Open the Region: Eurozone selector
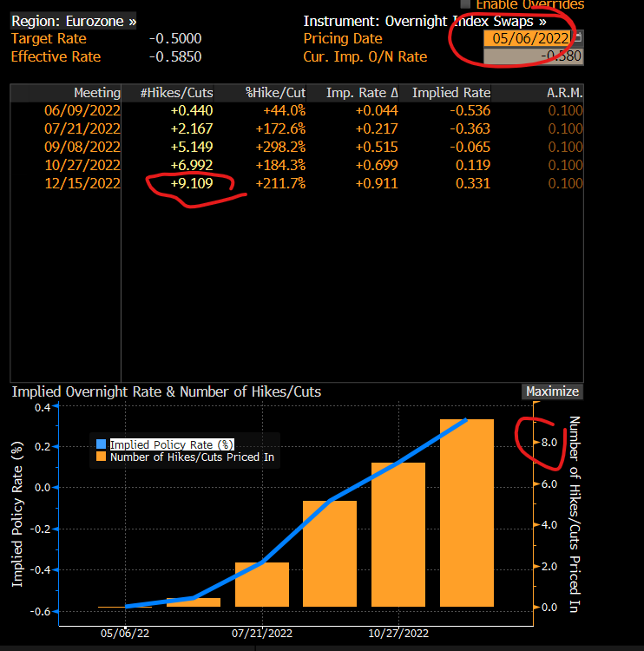Screen dimensions: 644x651 pyautogui.click(x=74, y=21)
